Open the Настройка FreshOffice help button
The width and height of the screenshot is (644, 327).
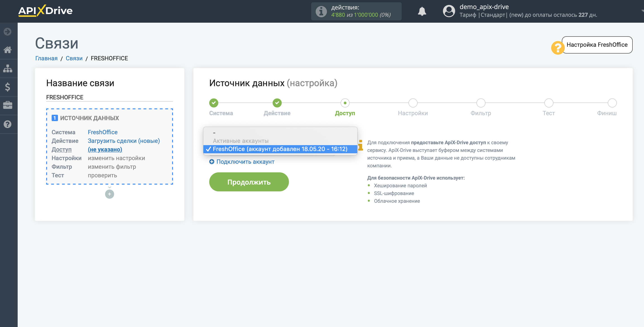(x=597, y=45)
